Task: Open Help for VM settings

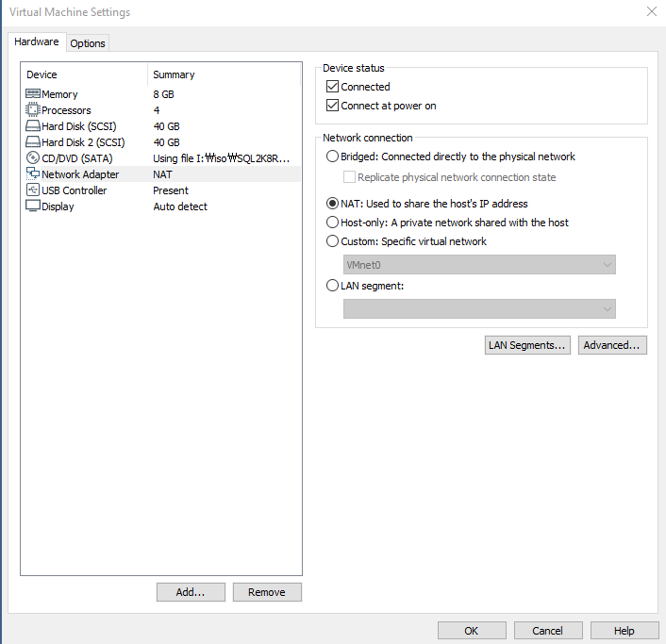Action: click(x=624, y=631)
